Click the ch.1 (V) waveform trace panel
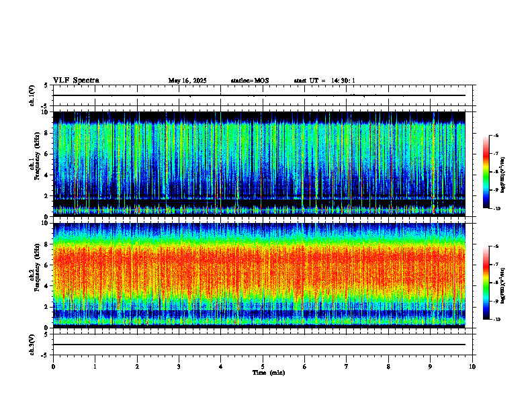 click(263, 95)
